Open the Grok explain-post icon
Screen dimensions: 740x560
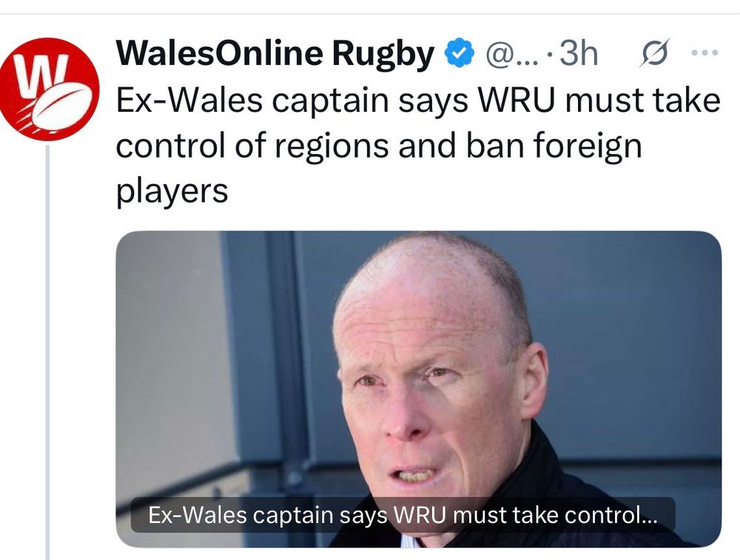click(x=655, y=53)
